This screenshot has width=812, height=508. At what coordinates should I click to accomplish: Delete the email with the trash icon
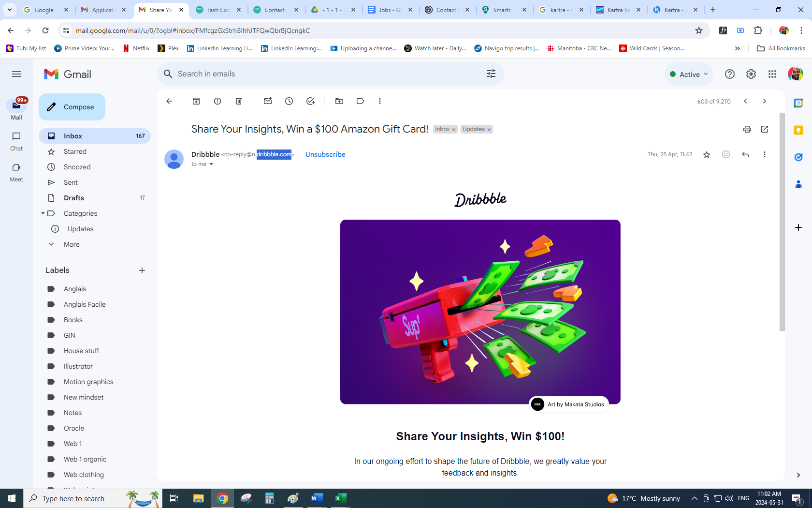pyautogui.click(x=239, y=101)
